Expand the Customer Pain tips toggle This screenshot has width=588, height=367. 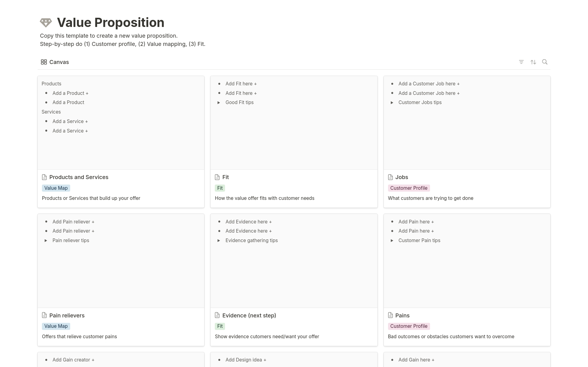pos(392,241)
